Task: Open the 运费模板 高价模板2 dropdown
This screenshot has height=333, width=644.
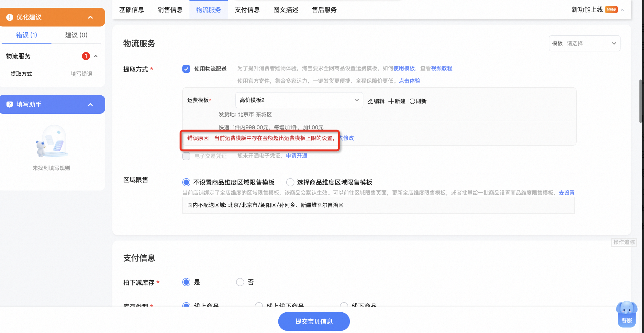Action: [x=299, y=100]
